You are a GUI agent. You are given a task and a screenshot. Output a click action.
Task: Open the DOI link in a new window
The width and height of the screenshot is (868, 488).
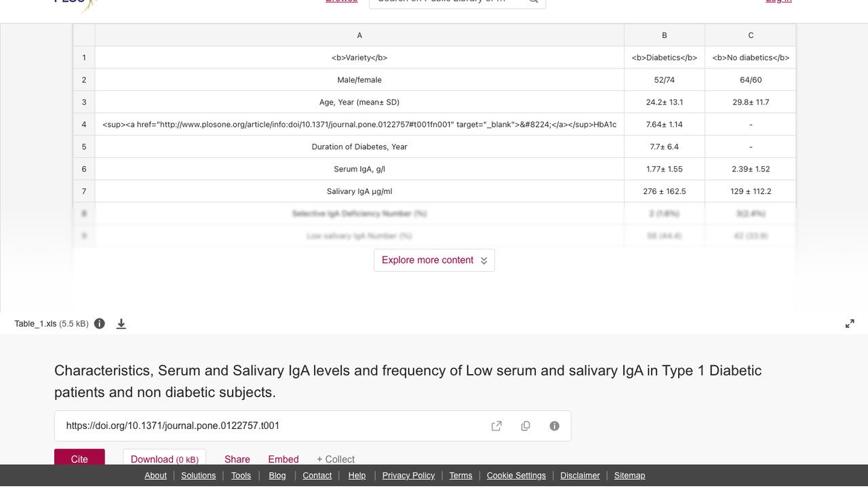click(496, 426)
